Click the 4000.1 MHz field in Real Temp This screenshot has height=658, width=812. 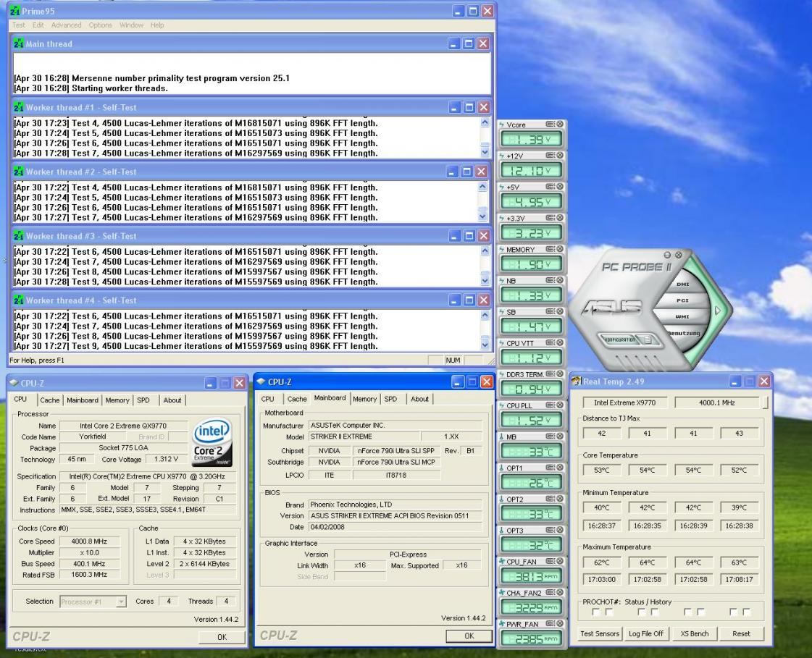(x=716, y=402)
